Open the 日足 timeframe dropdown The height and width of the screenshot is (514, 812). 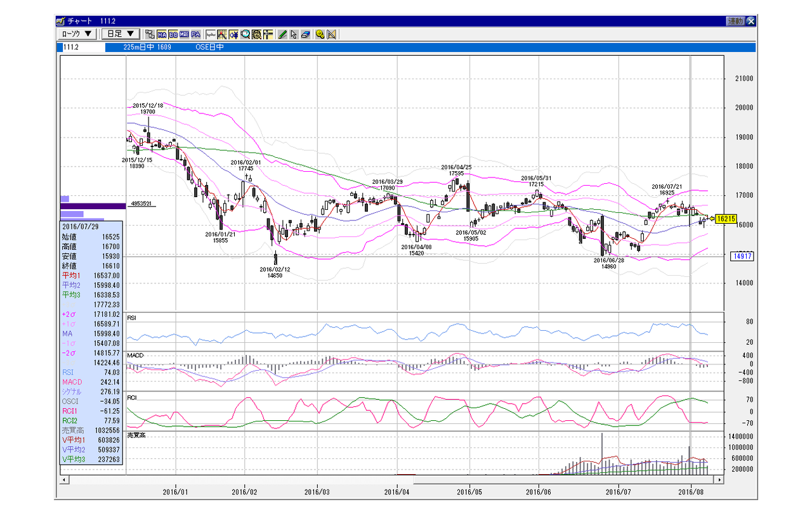[x=121, y=34]
